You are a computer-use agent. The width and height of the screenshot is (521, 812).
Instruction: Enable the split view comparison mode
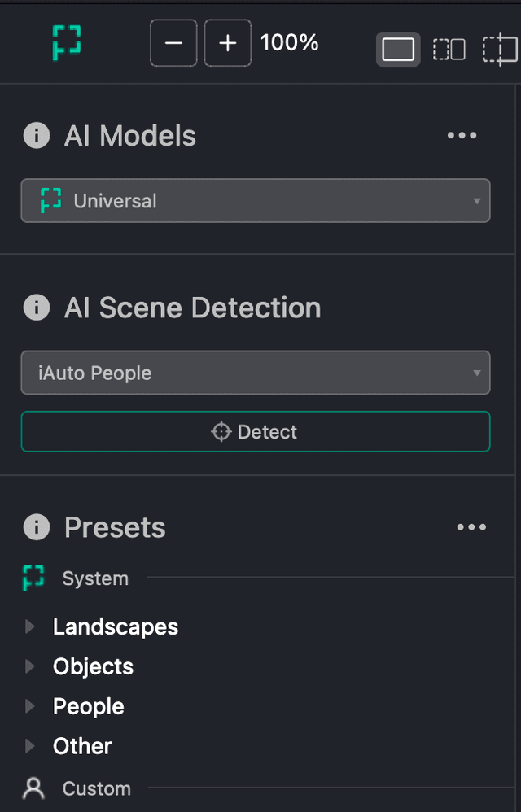(499, 49)
